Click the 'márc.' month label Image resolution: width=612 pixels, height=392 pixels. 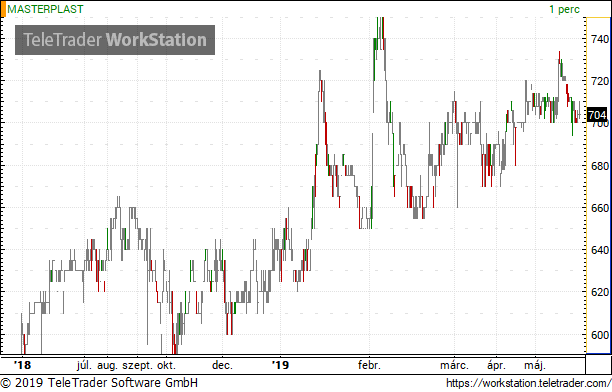(454, 365)
